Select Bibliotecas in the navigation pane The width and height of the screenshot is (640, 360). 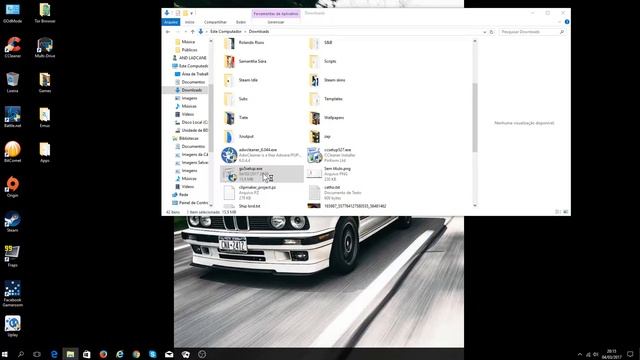(x=188, y=138)
